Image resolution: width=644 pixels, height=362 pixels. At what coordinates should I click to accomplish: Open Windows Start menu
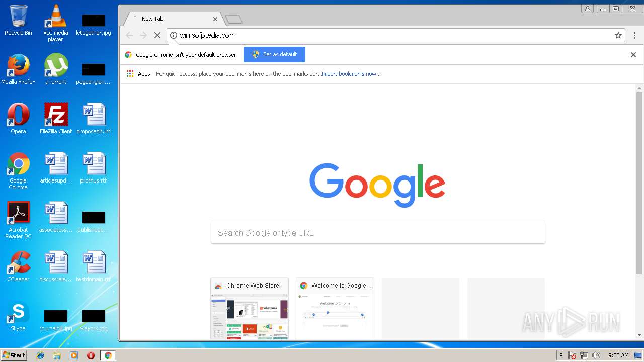point(14,355)
